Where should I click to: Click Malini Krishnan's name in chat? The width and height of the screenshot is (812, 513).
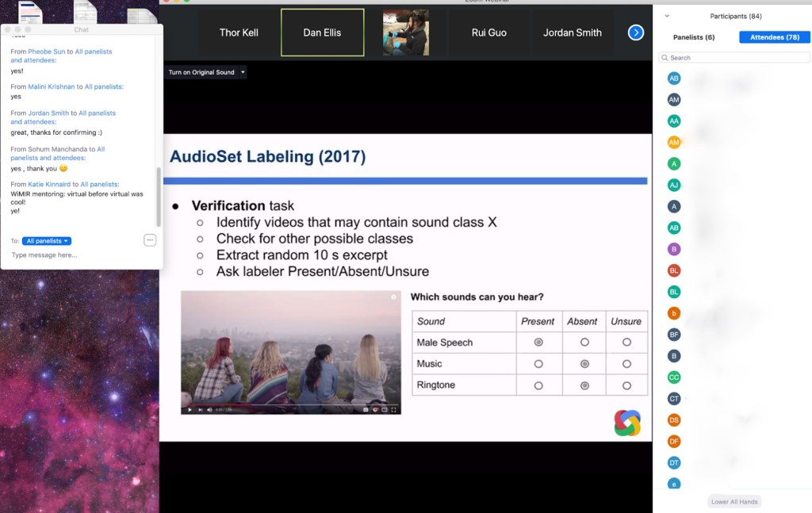click(x=52, y=87)
